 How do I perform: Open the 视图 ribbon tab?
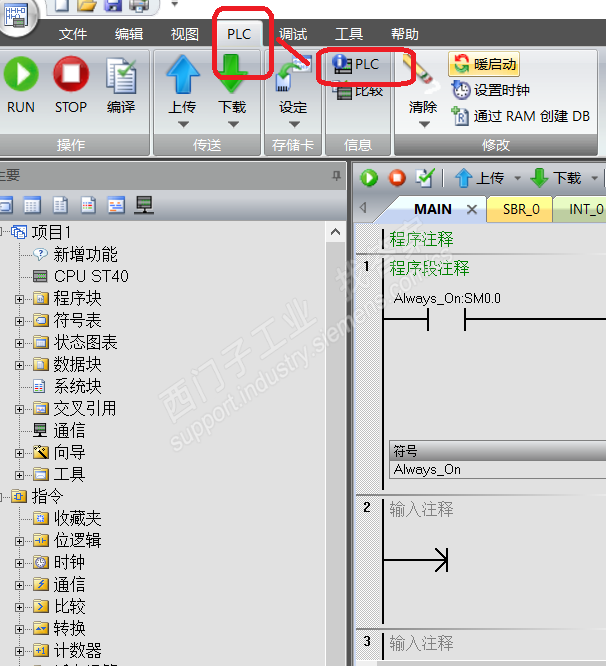point(185,34)
